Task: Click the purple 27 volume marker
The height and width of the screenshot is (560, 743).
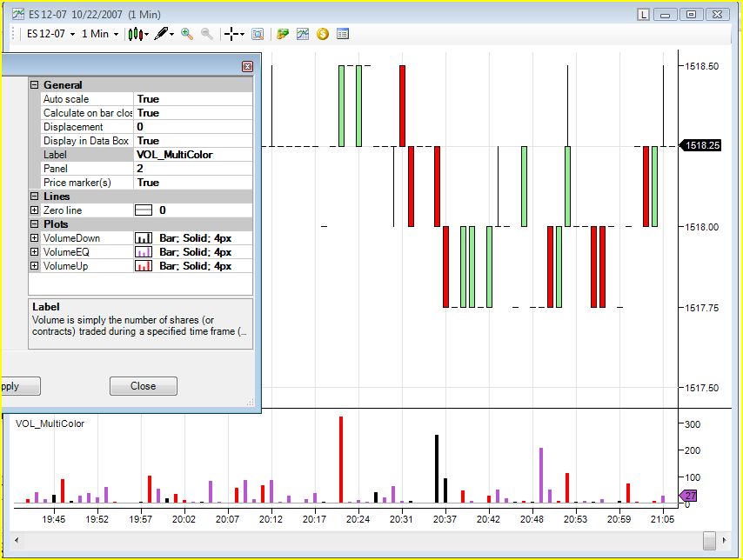Action: (688, 496)
